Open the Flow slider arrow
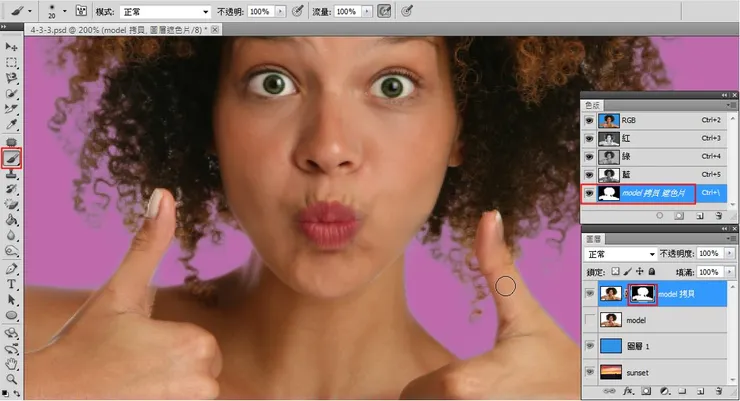Image resolution: width=740 pixels, height=401 pixels. click(367, 11)
